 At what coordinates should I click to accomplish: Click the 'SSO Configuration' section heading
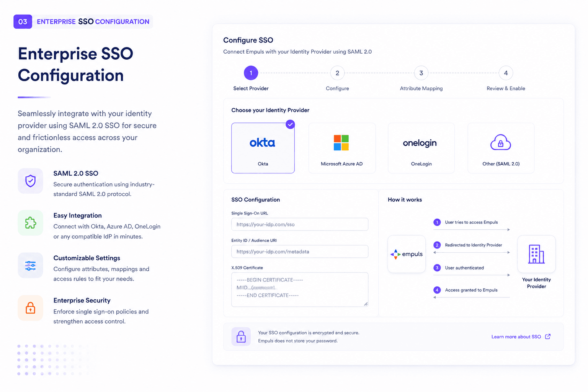tap(256, 200)
